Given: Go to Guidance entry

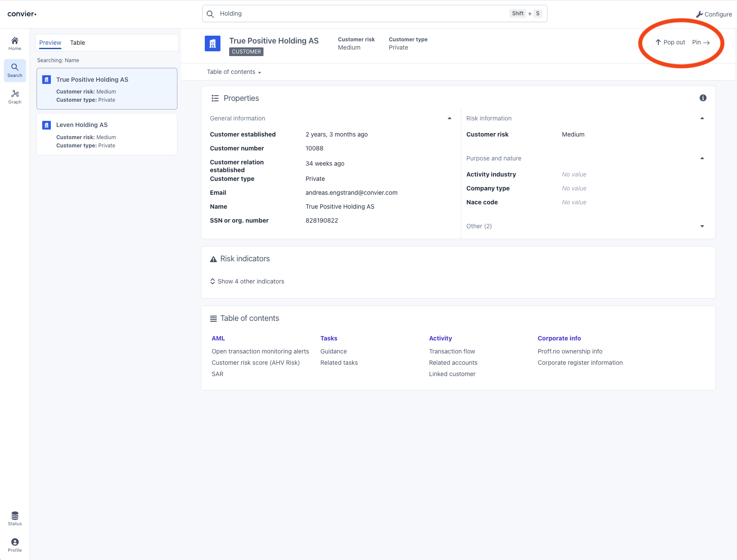Looking at the screenshot, I should [x=333, y=351].
